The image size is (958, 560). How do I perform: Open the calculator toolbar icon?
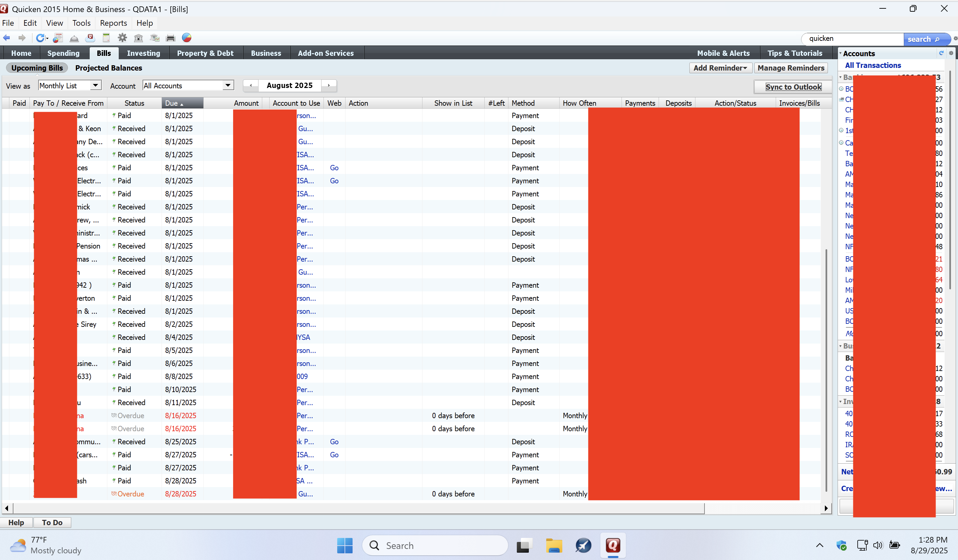[x=106, y=38]
